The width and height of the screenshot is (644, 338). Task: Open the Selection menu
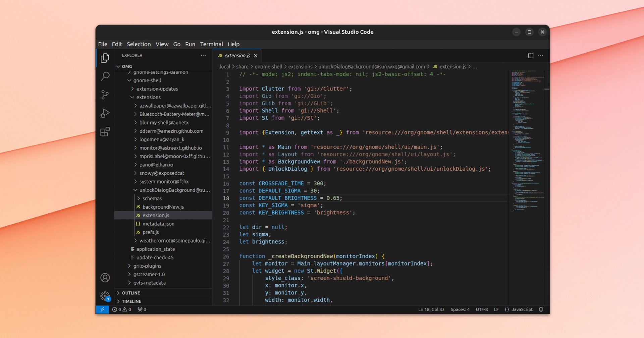139,44
